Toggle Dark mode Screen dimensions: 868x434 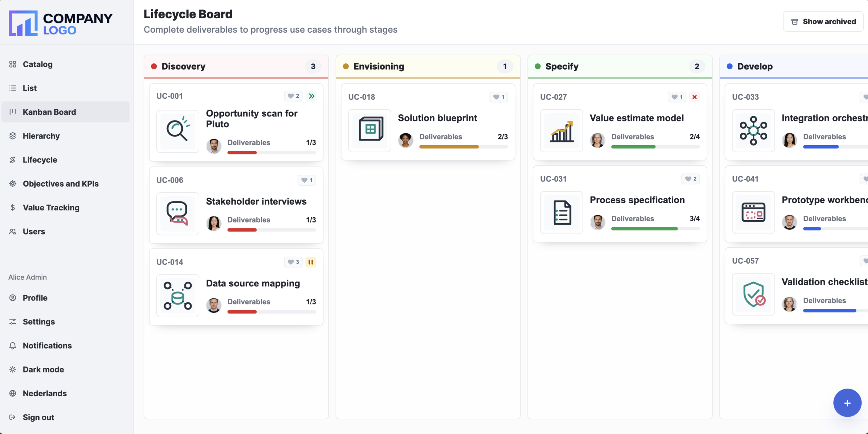pos(65,369)
